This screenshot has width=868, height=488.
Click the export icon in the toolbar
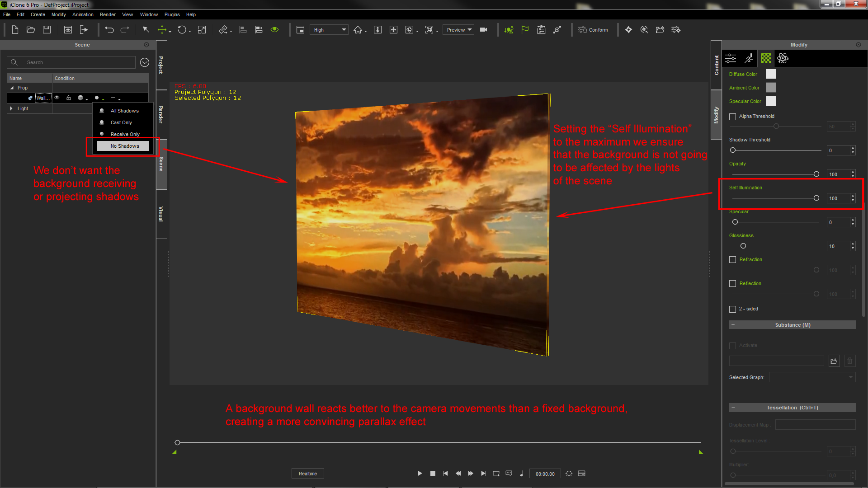(x=84, y=30)
